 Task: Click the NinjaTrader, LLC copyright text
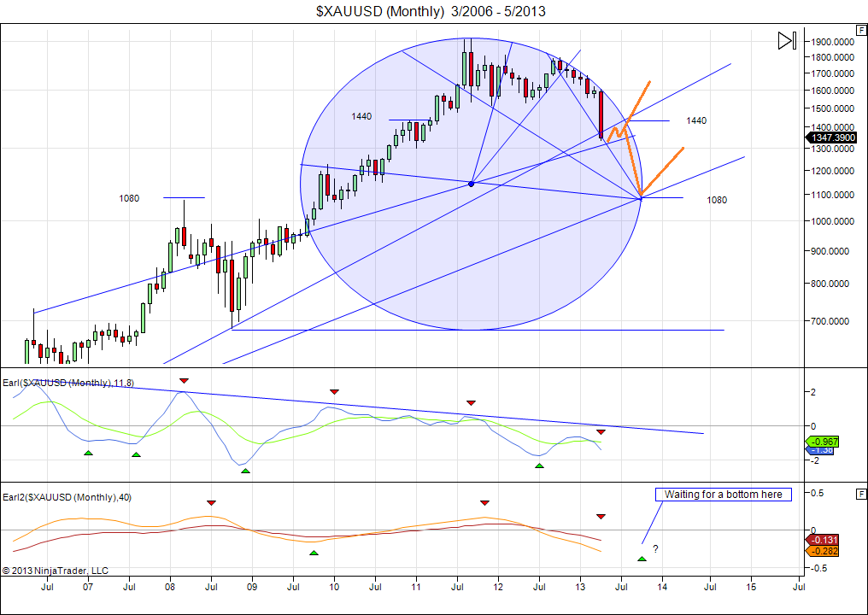click(56, 571)
